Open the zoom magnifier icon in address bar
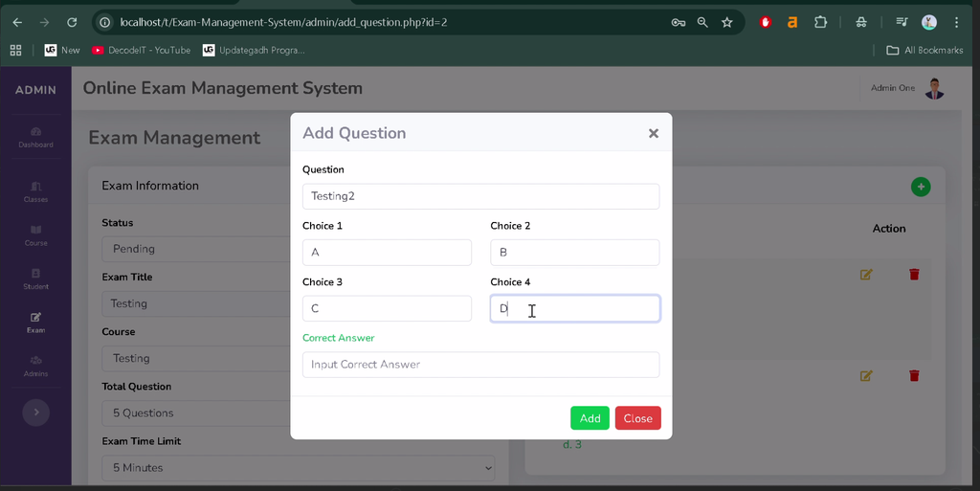The width and height of the screenshot is (980, 491). point(702,22)
